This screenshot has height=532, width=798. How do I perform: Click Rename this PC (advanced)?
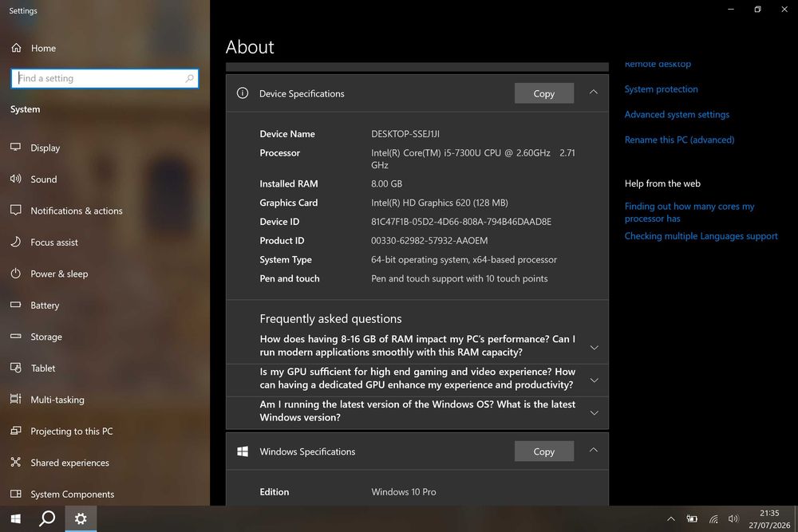click(x=679, y=140)
